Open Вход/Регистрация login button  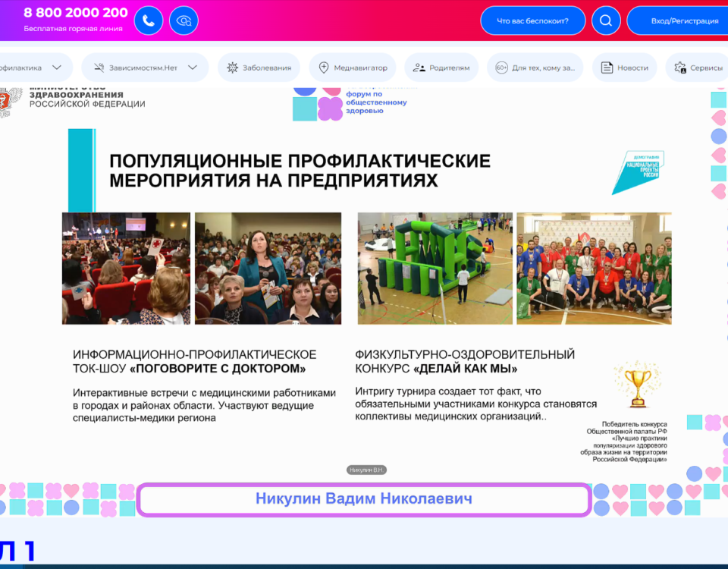[678, 20]
